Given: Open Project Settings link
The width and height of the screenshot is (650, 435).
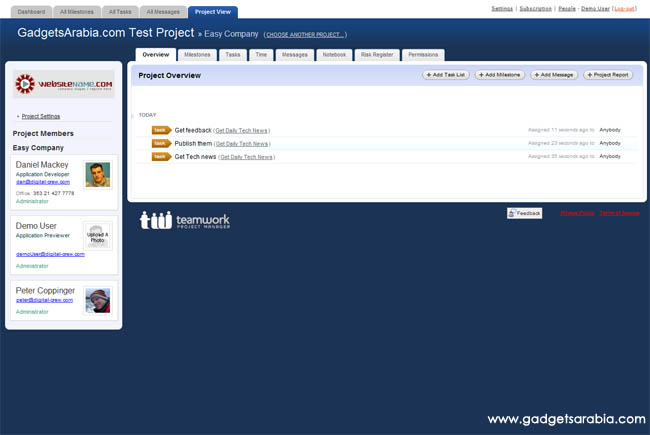Looking at the screenshot, I should coord(41,117).
